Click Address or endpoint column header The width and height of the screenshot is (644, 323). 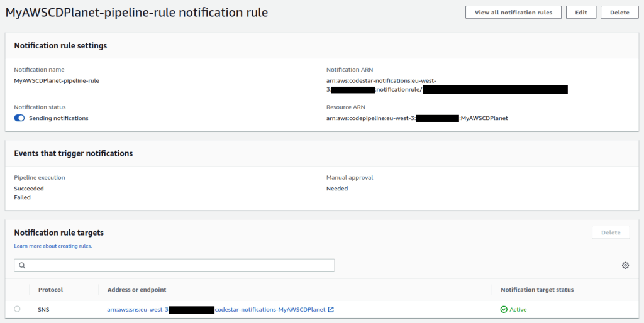click(136, 290)
